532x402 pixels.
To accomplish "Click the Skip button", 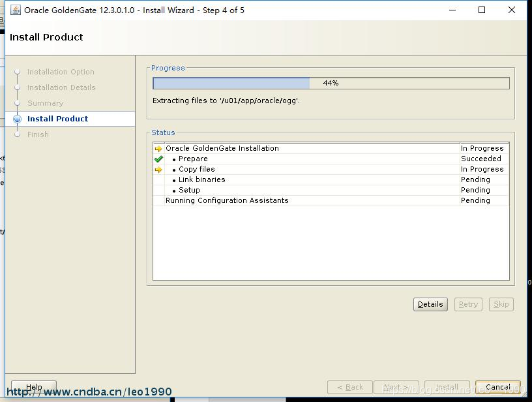I will tap(501, 304).
